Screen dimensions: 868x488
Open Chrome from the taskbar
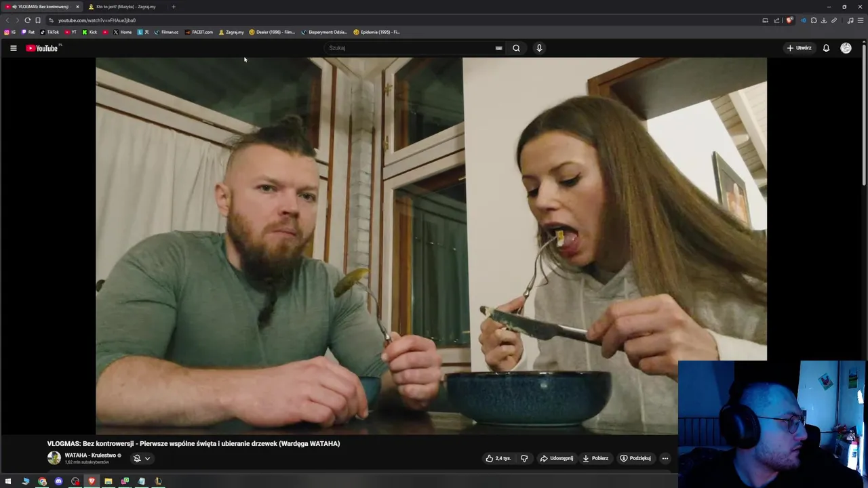tap(42, 481)
